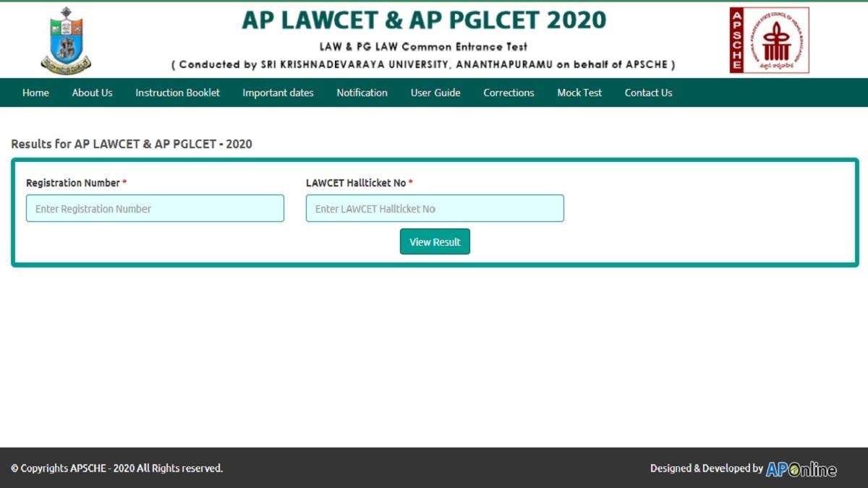Click the View Result button
Image resolution: width=868 pixels, height=488 pixels.
435,241
